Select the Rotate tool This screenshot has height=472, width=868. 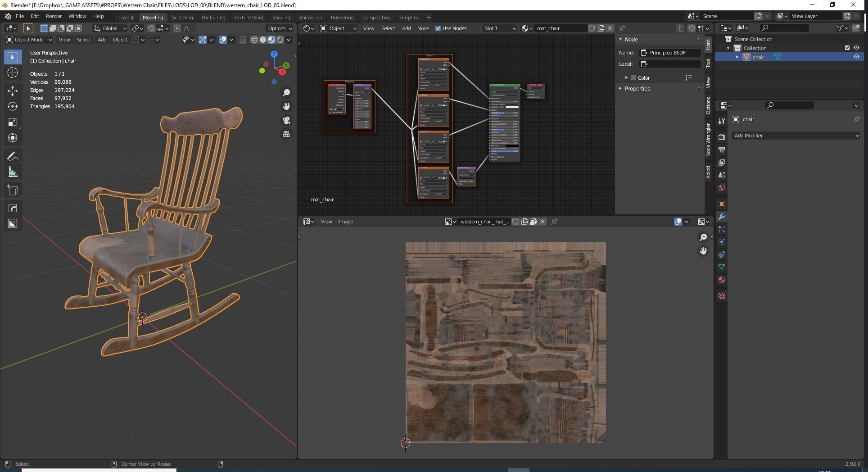coord(13,106)
